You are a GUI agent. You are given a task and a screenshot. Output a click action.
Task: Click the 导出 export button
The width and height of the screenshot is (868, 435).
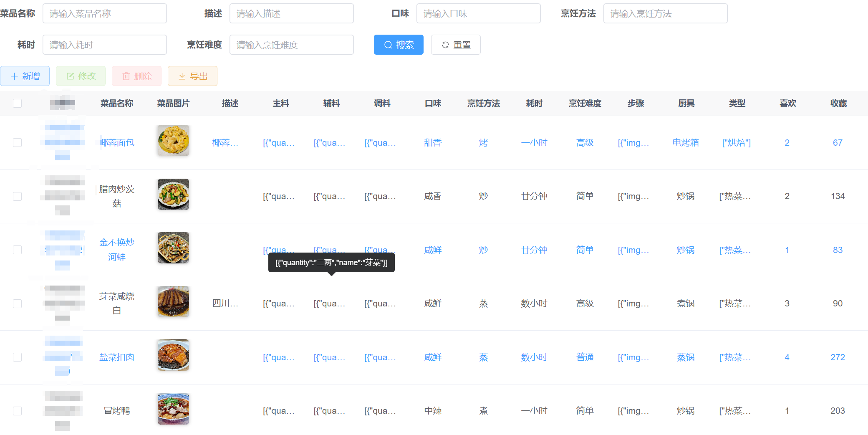[192, 76]
